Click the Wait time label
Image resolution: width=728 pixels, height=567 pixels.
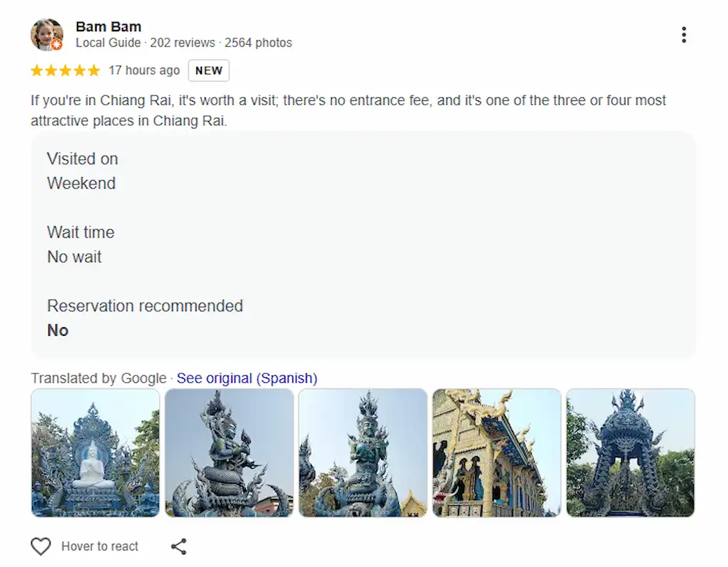coord(81,233)
